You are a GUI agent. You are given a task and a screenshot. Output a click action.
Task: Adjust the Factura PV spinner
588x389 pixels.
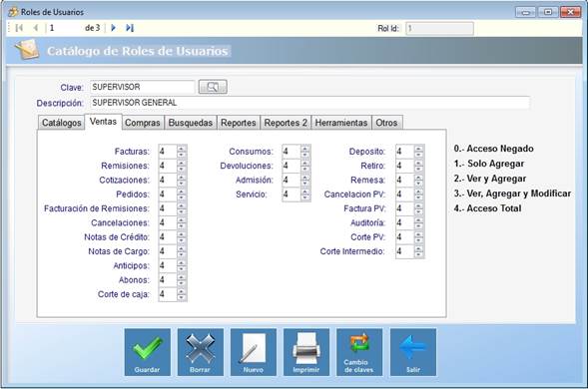click(410, 208)
